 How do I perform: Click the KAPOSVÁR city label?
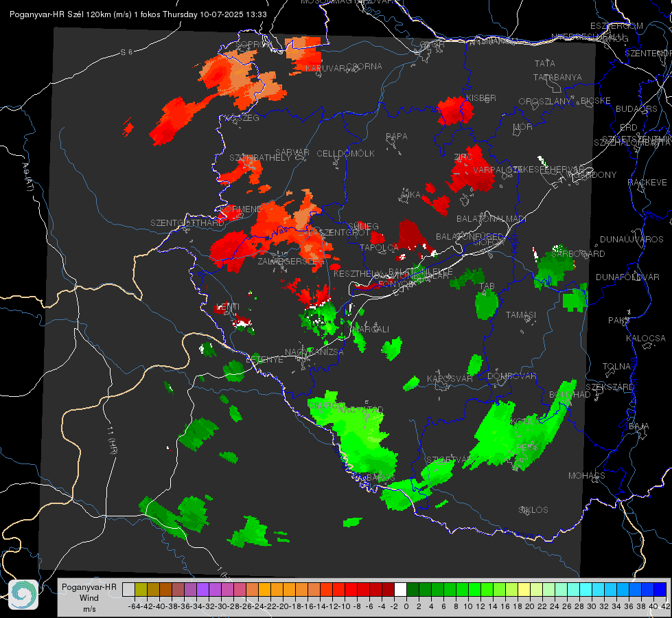click(450, 379)
